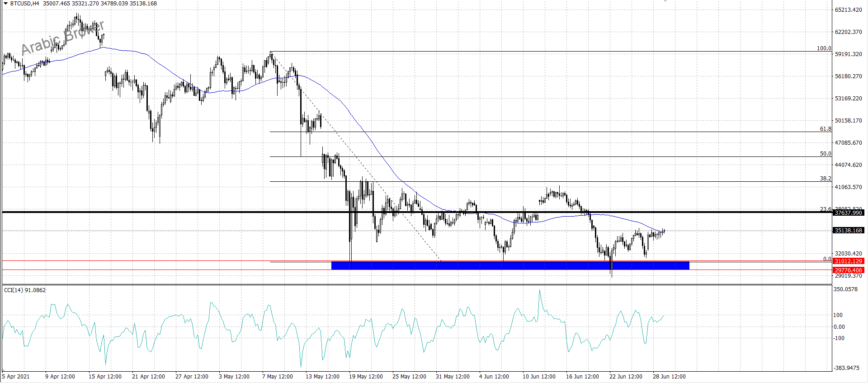Click the 32030.420 price axis label
The width and height of the screenshot is (868, 383).
[848, 253]
